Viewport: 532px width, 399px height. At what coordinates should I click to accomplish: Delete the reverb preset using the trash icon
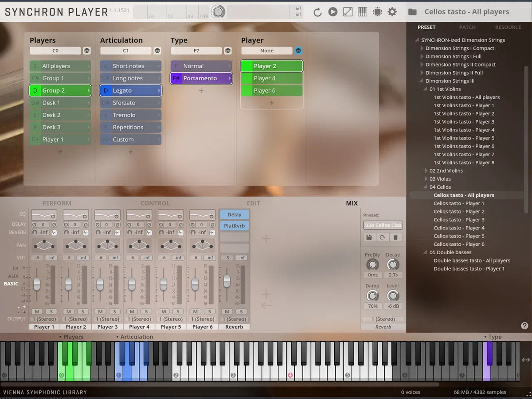tap(395, 237)
